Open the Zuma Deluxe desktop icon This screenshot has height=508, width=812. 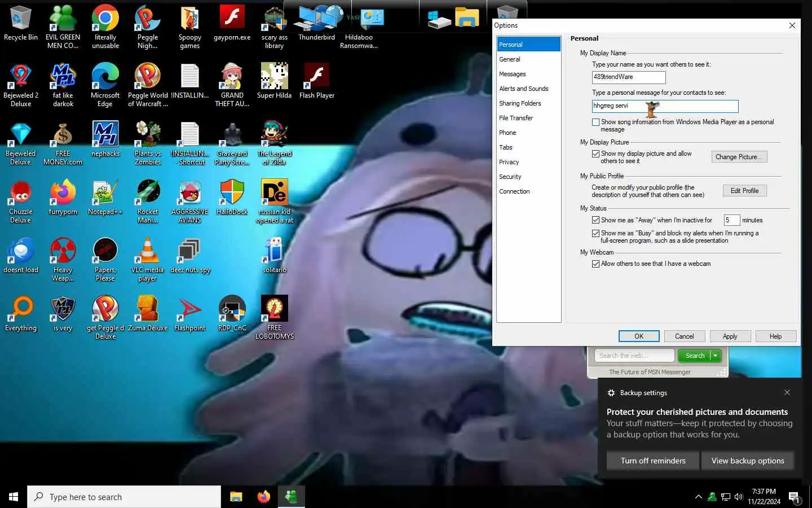pos(148,314)
